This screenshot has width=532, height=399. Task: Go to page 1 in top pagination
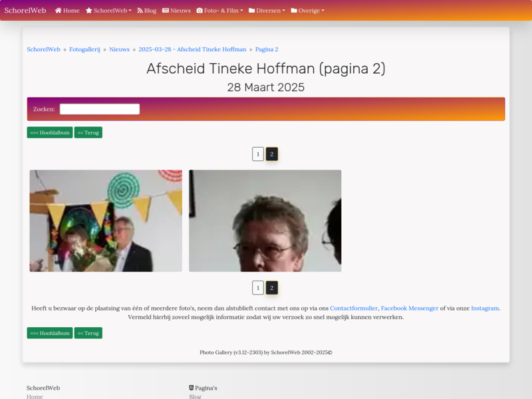click(x=258, y=154)
